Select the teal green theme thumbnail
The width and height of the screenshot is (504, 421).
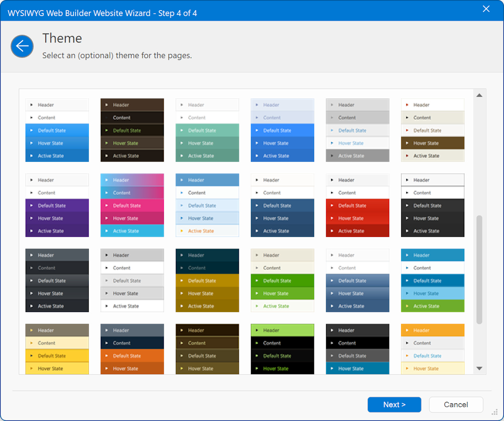click(x=207, y=130)
